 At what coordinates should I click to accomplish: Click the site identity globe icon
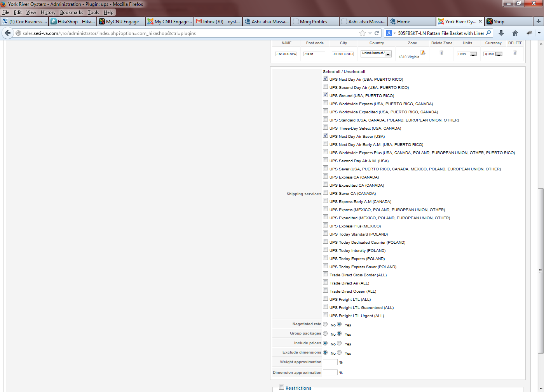18,33
